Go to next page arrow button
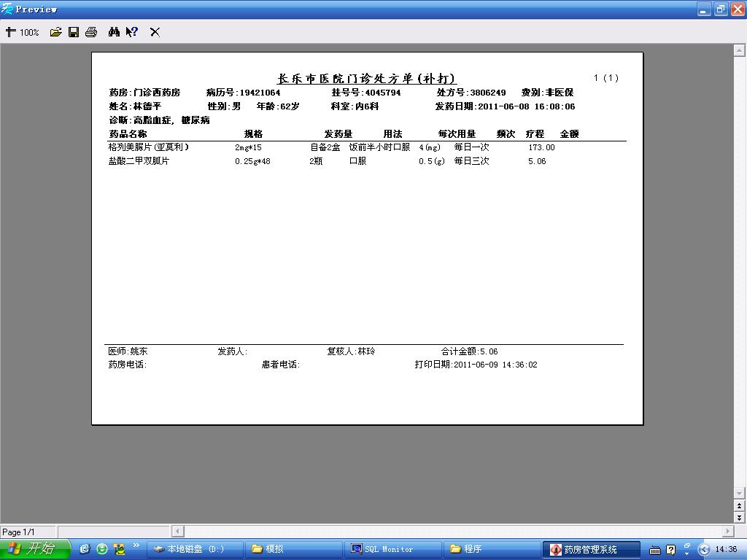 click(739, 517)
